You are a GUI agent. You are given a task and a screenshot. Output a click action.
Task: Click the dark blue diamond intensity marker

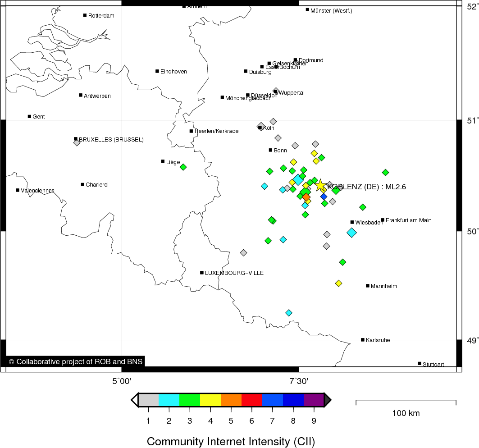coord(324,197)
